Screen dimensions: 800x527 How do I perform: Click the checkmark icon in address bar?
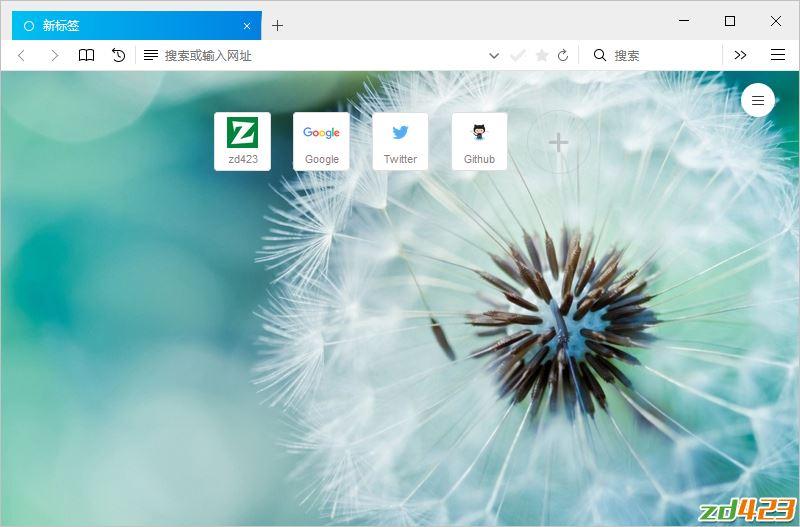coord(518,55)
